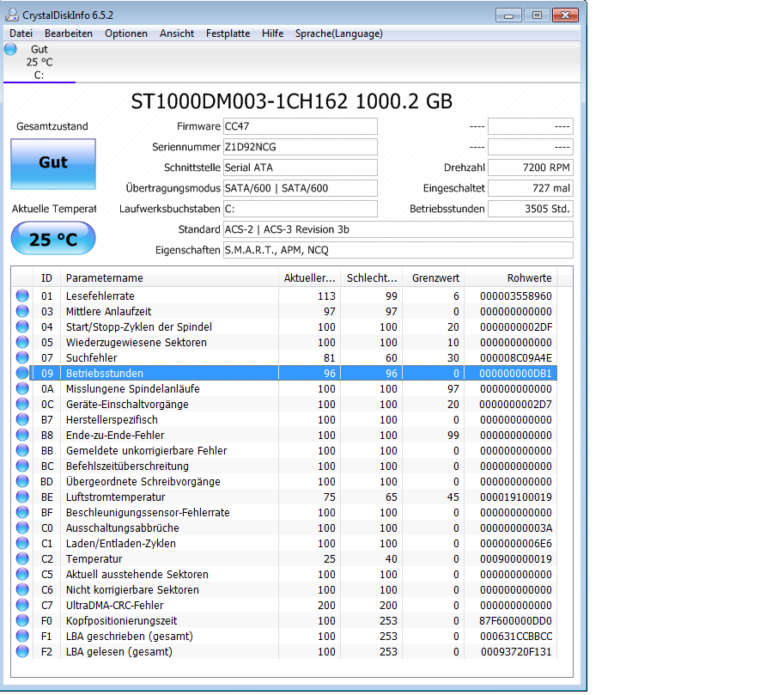The height and width of the screenshot is (695, 784).
Task: Open the Sprache(Language) menu
Action: pos(339,34)
